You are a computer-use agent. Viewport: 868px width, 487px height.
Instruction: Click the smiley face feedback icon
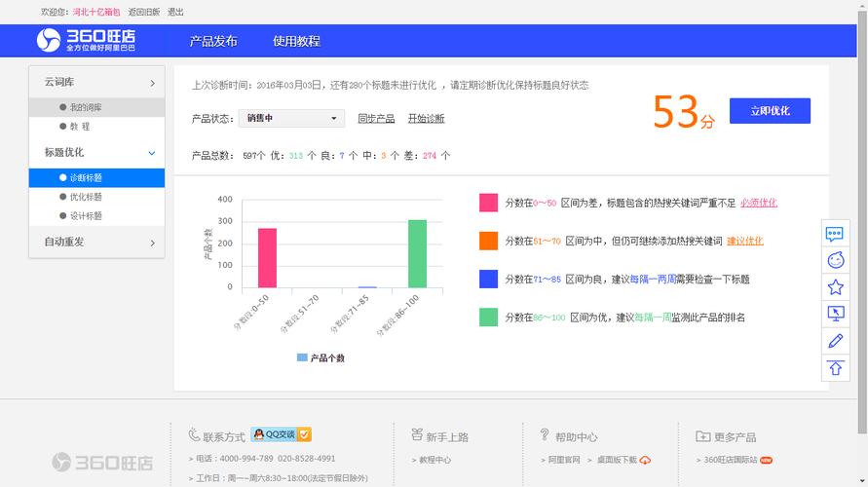pyautogui.click(x=835, y=260)
